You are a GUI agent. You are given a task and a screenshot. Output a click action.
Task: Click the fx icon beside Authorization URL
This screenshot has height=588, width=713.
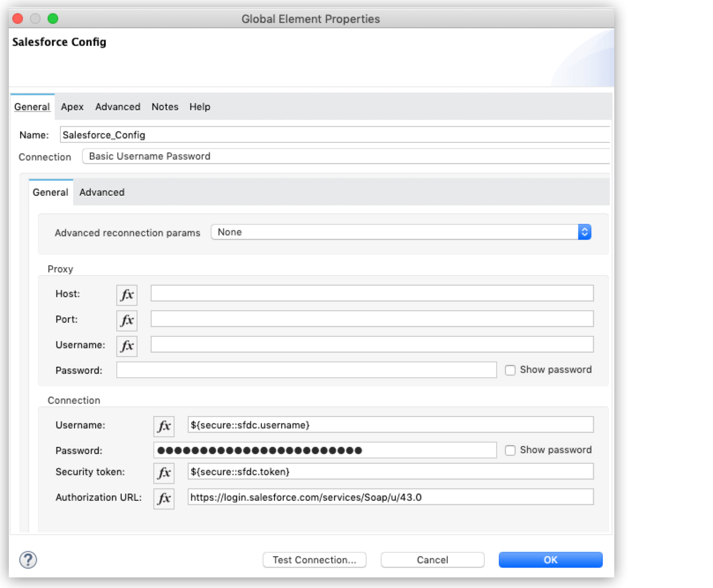[x=163, y=499]
